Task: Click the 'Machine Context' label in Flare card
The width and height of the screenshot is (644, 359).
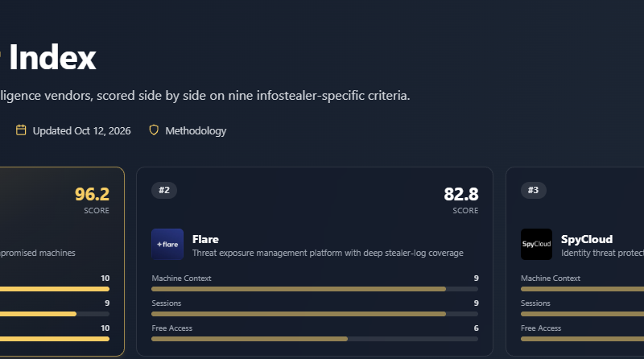Action: pos(181,278)
